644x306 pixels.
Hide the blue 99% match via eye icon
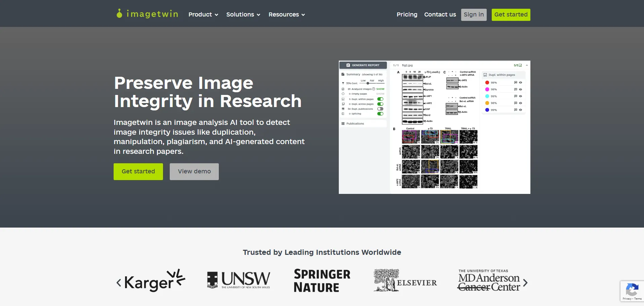pos(520,110)
